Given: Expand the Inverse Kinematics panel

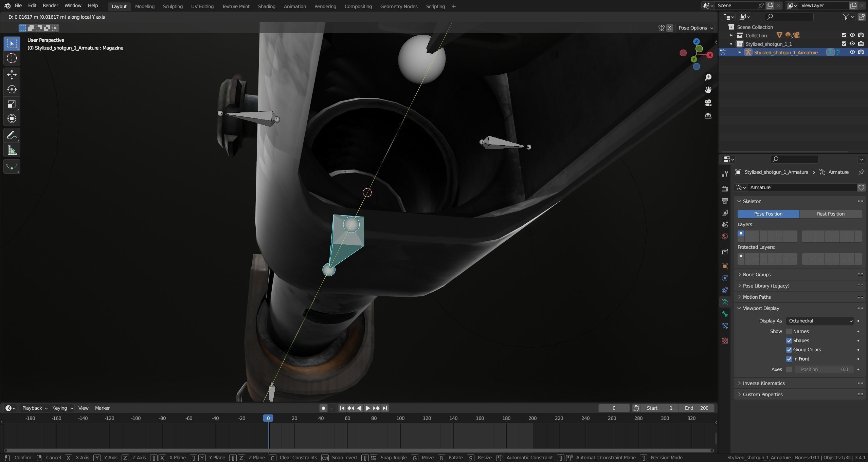Looking at the screenshot, I should (x=763, y=383).
